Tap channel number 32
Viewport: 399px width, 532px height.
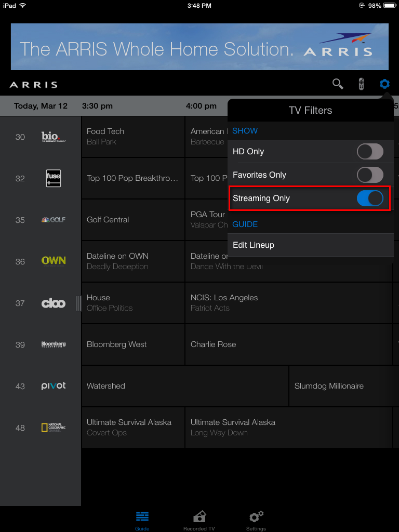pyautogui.click(x=20, y=179)
